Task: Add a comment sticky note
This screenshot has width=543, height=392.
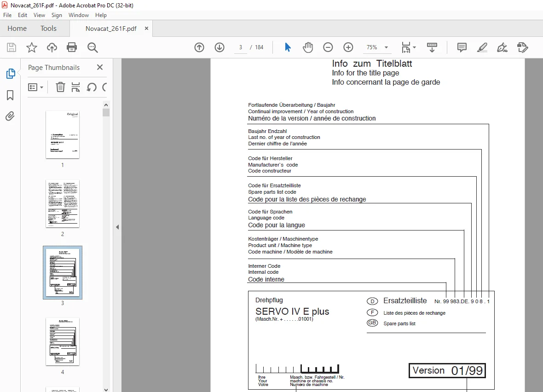Action: point(462,47)
